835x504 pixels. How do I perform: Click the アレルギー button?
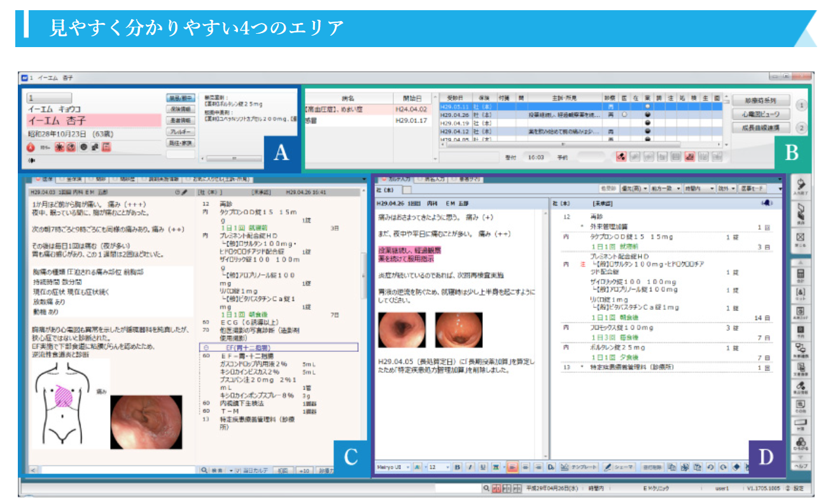[181, 132]
